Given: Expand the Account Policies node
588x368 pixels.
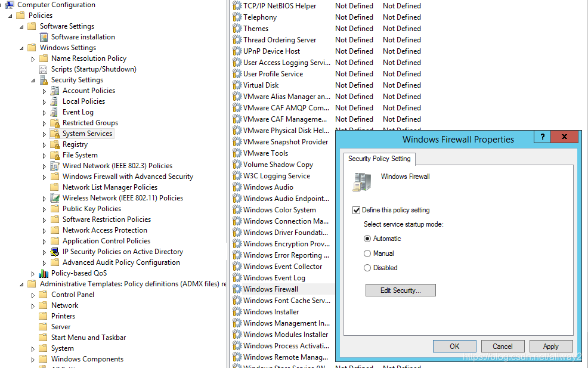Looking at the screenshot, I should (44, 91).
